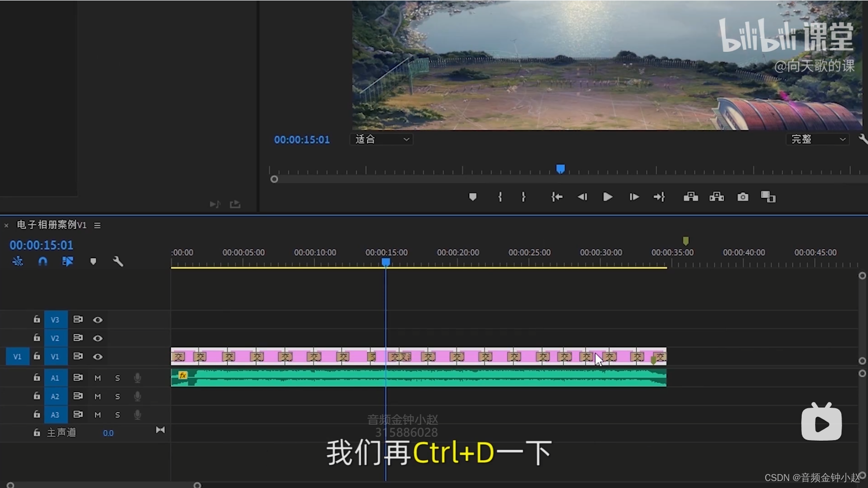Click the timeline timecode 00:00:15:01
This screenshot has height=488, width=868.
[41, 245]
